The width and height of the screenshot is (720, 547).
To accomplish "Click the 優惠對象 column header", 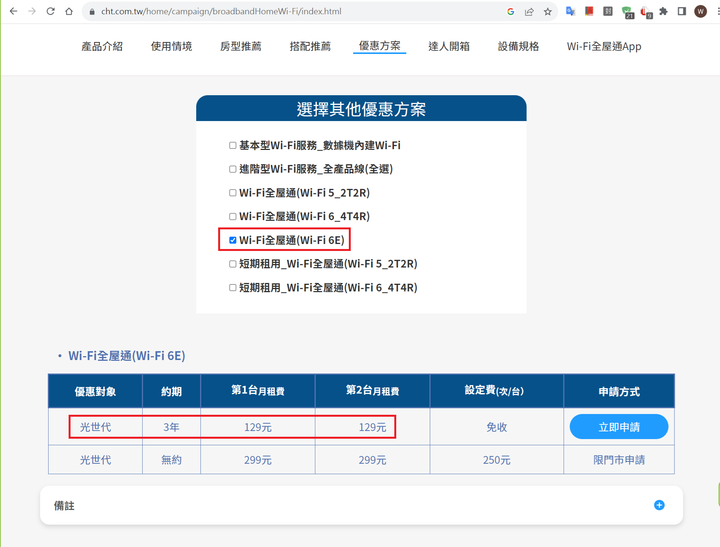I will point(95,392).
